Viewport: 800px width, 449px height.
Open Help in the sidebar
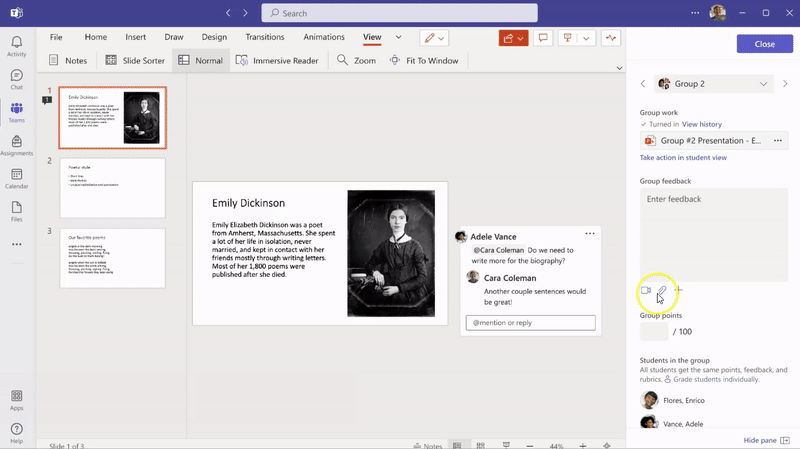click(x=16, y=433)
